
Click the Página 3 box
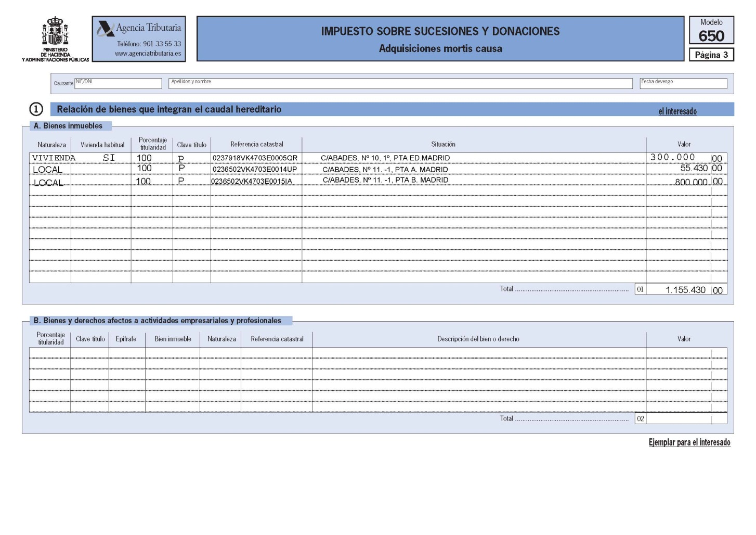point(711,55)
